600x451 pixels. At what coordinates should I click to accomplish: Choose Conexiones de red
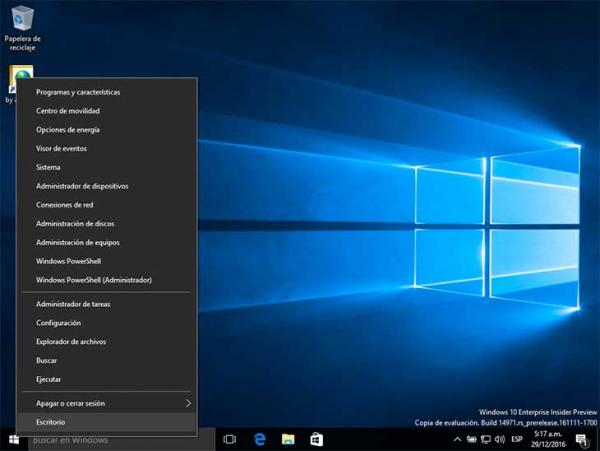pyautogui.click(x=107, y=205)
